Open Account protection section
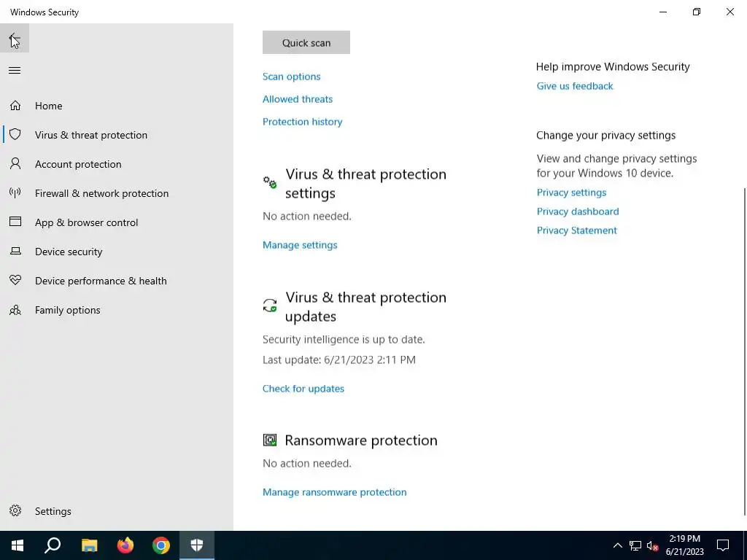Viewport: 747px width, 560px height. point(78,164)
